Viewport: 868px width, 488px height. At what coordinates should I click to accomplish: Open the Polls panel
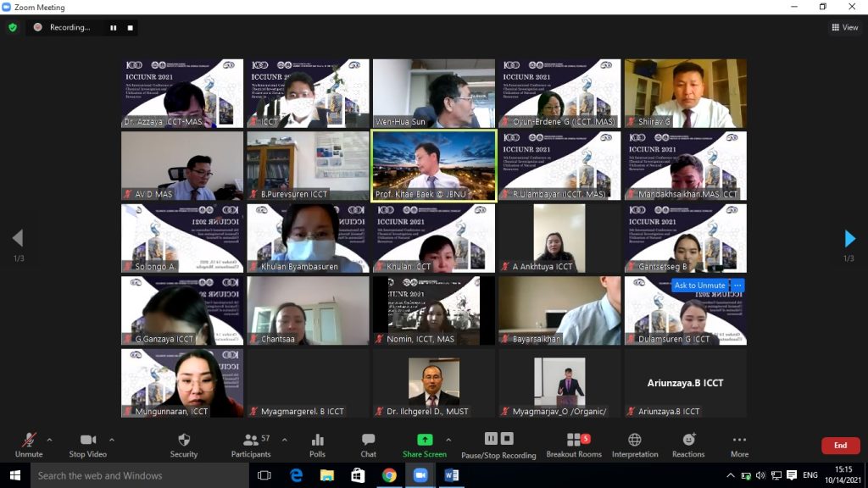317,445
